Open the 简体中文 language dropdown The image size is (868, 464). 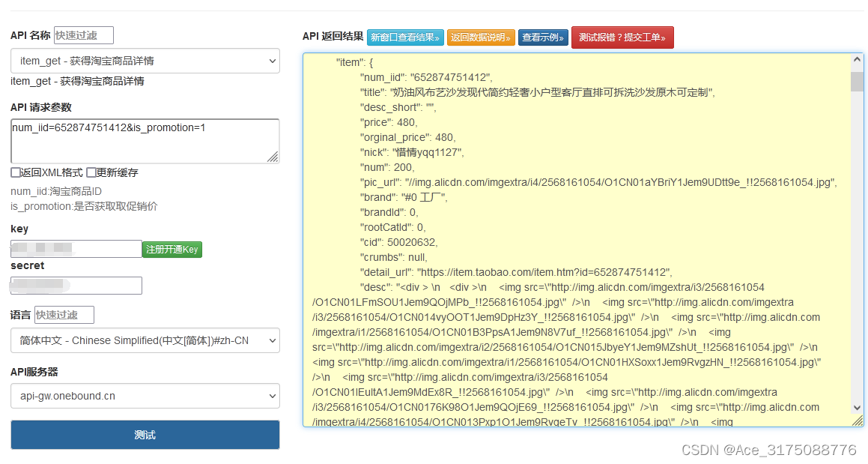(145, 340)
